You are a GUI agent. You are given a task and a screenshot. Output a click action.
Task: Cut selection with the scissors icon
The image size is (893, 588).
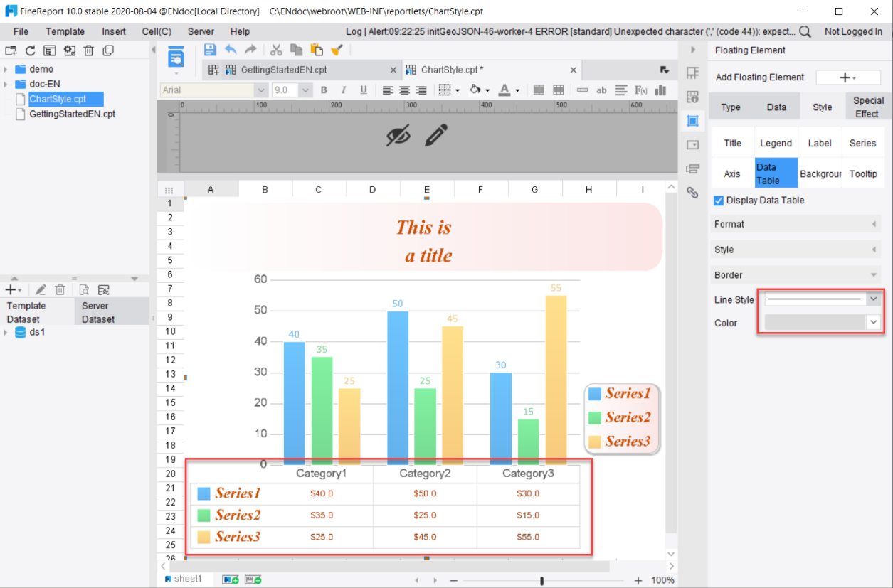pos(275,50)
